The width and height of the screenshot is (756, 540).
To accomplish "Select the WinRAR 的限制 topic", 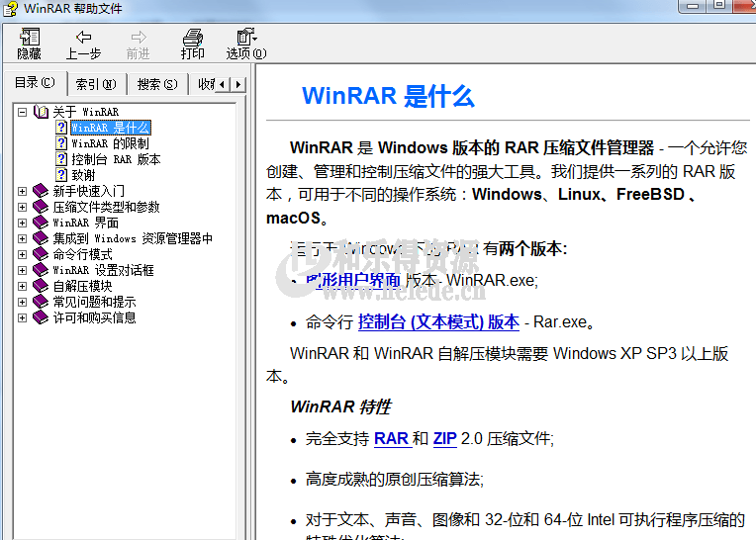I will coord(111,143).
